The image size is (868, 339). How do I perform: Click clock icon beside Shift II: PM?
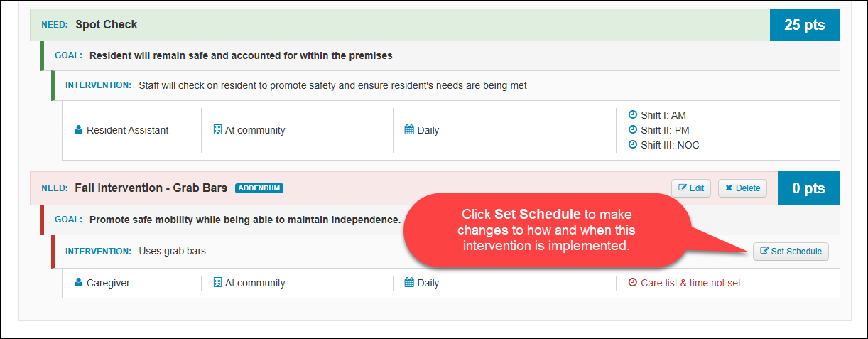(x=634, y=130)
